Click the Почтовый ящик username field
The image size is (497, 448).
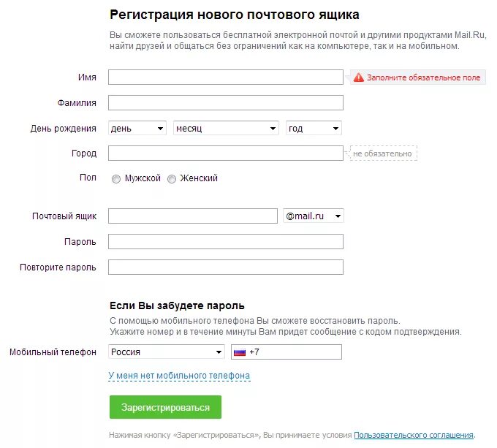(x=193, y=216)
